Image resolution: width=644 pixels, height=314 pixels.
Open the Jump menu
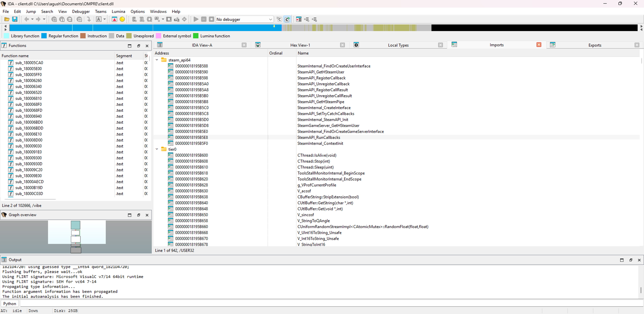31,12
